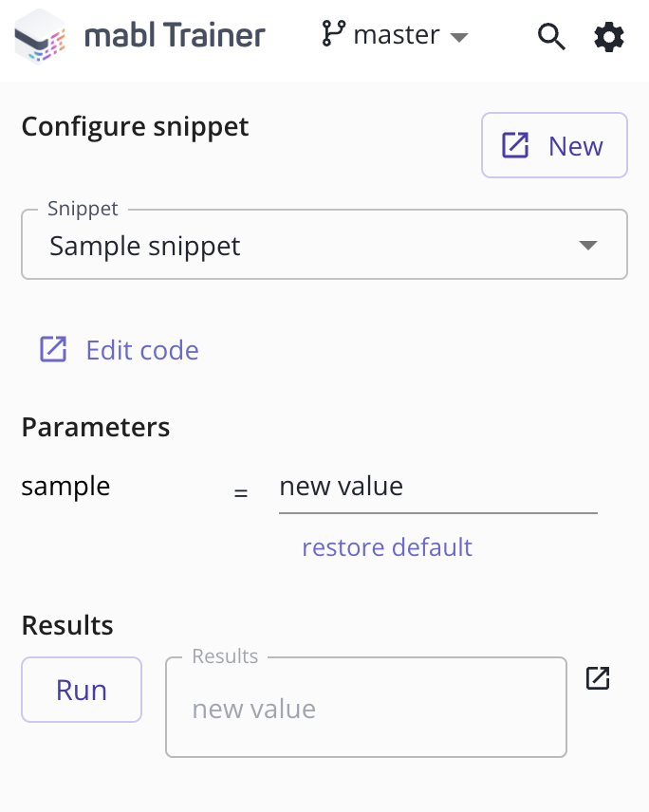Create a New snippet
This screenshot has height=812, width=649.
click(x=554, y=145)
